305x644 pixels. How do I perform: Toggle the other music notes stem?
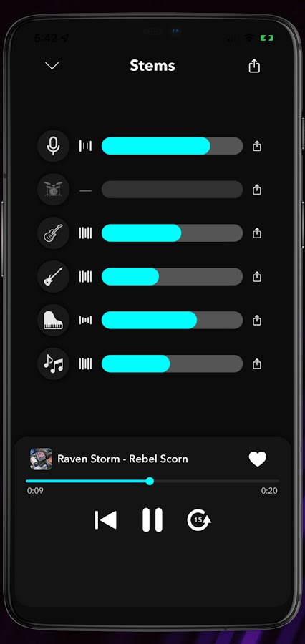(x=53, y=364)
